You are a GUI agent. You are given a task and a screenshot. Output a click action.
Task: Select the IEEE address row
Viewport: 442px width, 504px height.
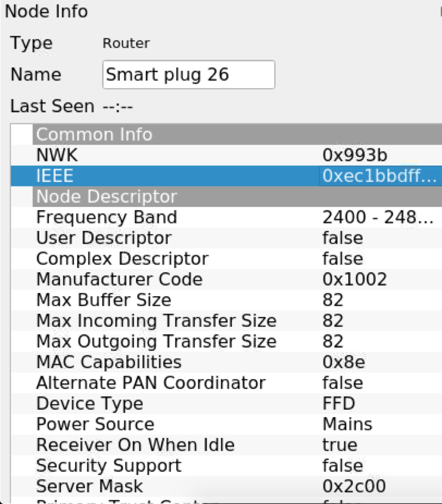tap(156, 176)
